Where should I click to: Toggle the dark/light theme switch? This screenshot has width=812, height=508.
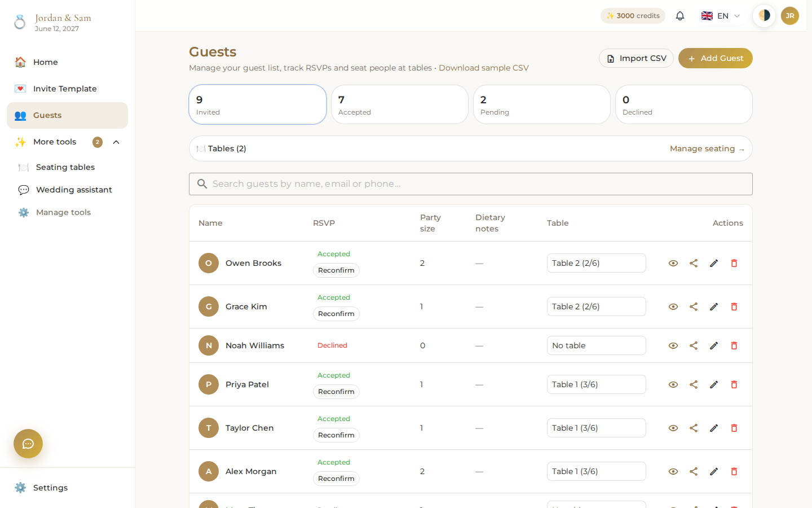point(764,16)
